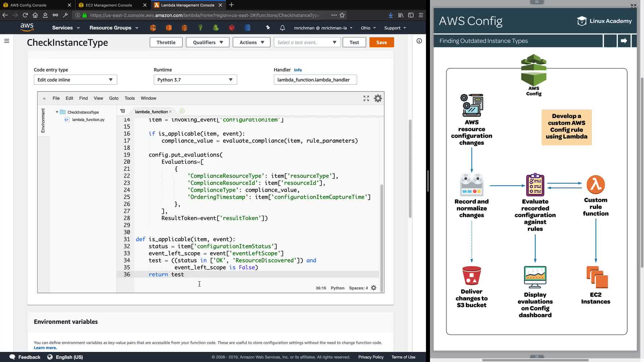
Task: Click the Handler input field
Action: click(x=315, y=80)
